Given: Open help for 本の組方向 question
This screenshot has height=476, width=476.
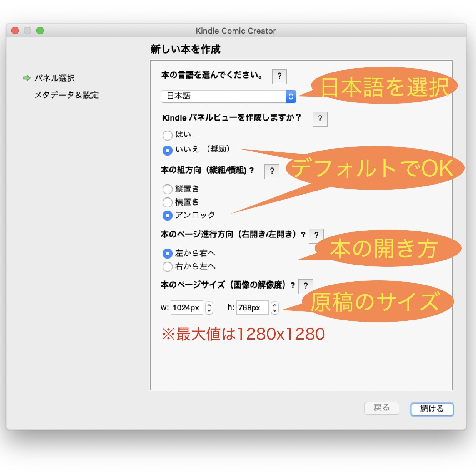Looking at the screenshot, I should click(x=272, y=171).
